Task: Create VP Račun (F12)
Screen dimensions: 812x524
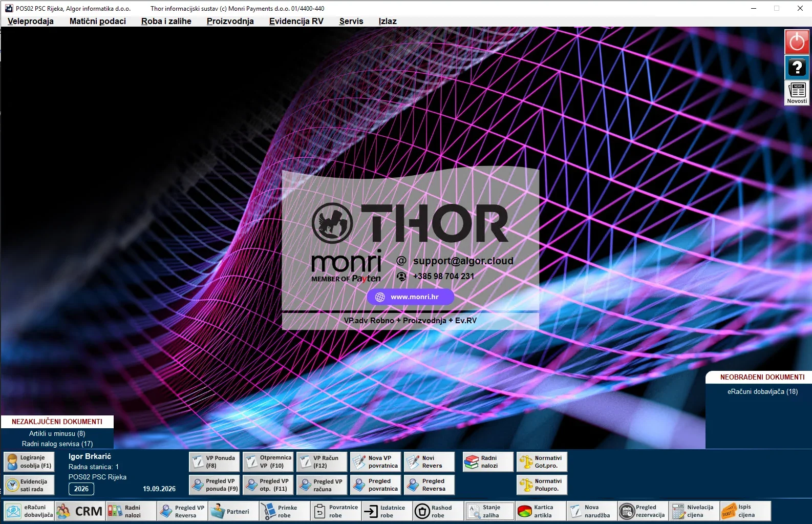Action: pyautogui.click(x=322, y=462)
